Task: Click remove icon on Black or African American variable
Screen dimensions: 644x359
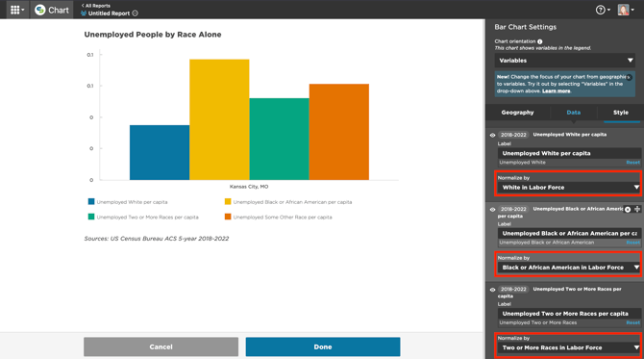Action: coord(628,210)
